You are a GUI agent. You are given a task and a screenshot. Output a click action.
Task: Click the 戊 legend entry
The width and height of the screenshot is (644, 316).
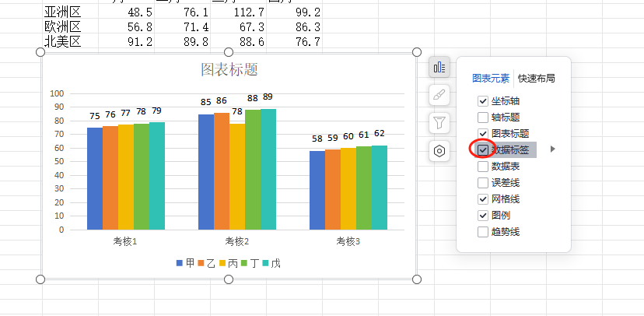[x=271, y=263]
